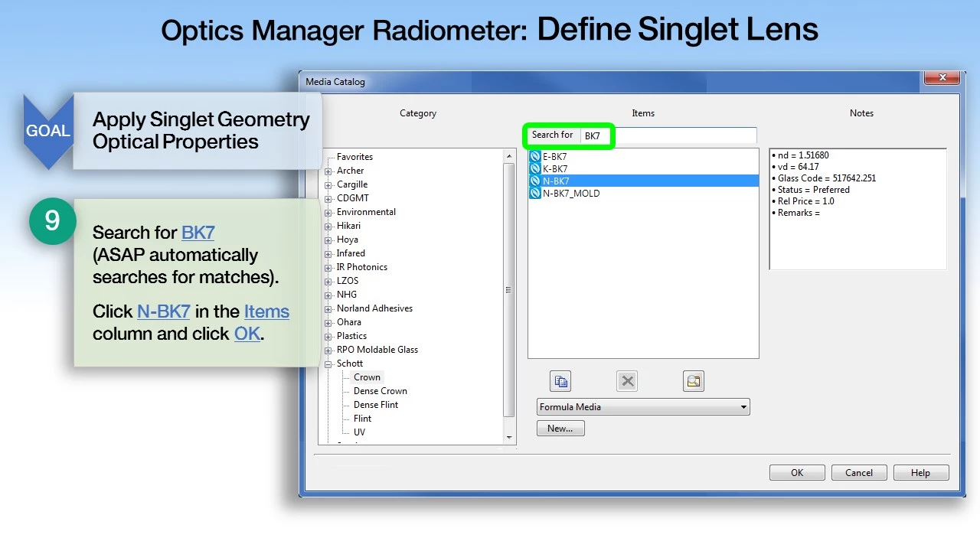Click the delete X icon button
The width and height of the screenshot is (980, 551).
627,381
